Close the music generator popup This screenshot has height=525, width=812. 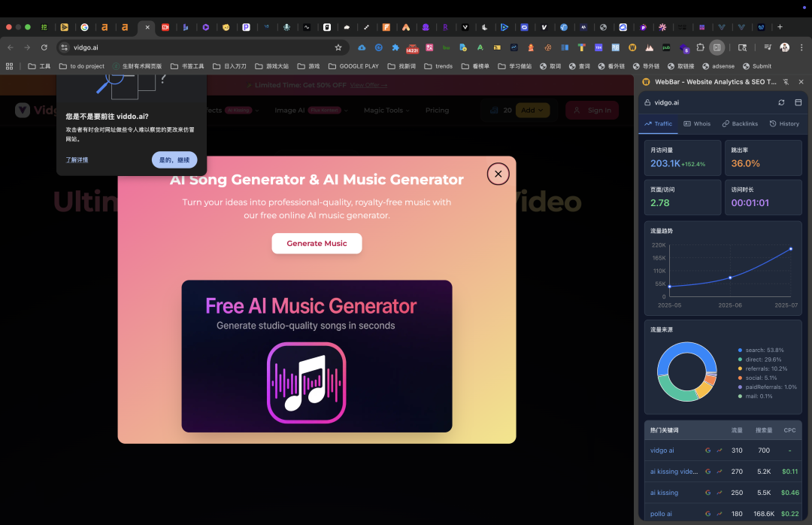pyautogui.click(x=498, y=174)
